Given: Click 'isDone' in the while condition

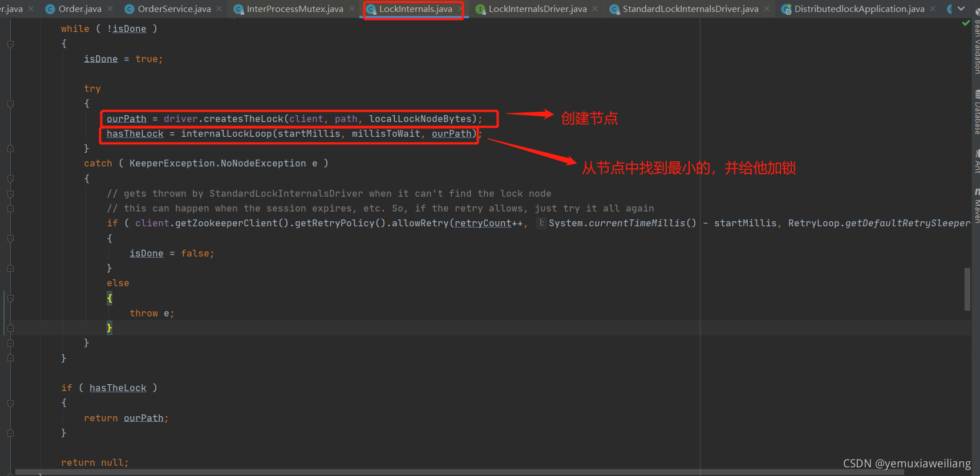Looking at the screenshot, I should pyautogui.click(x=129, y=29).
